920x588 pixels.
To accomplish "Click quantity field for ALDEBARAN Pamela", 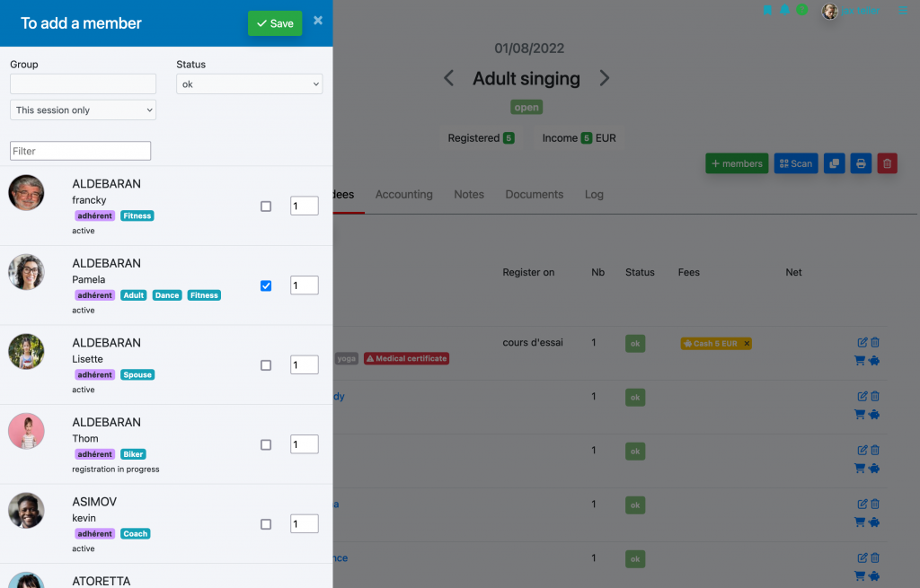I will pyautogui.click(x=305, y=285).
